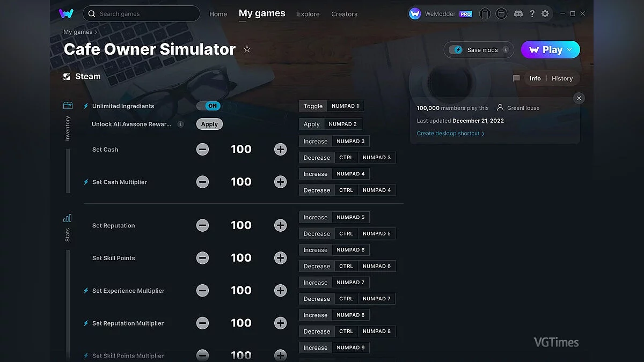Select the Info tab
644x362 pixels.
535,78
